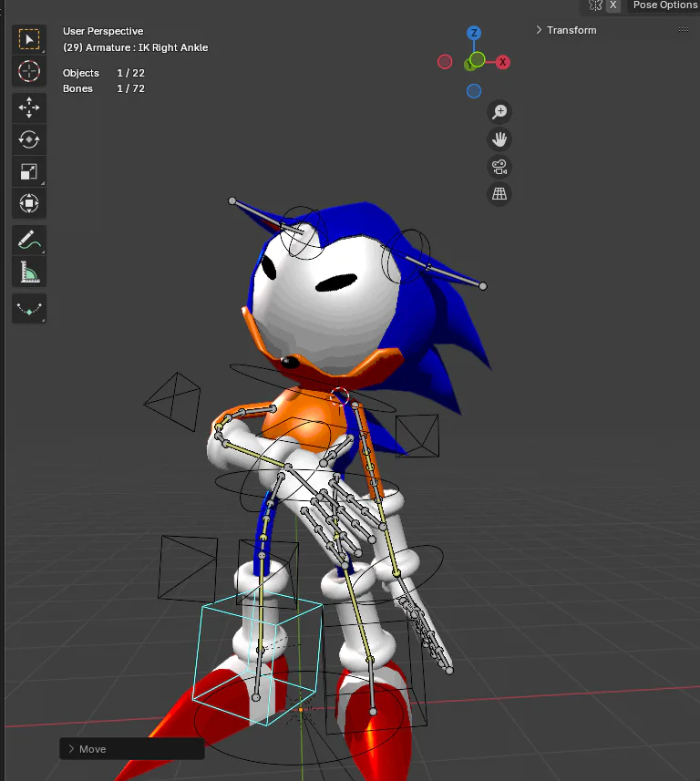
Task: Select the Measure tool
Action: tap(29, 272)
